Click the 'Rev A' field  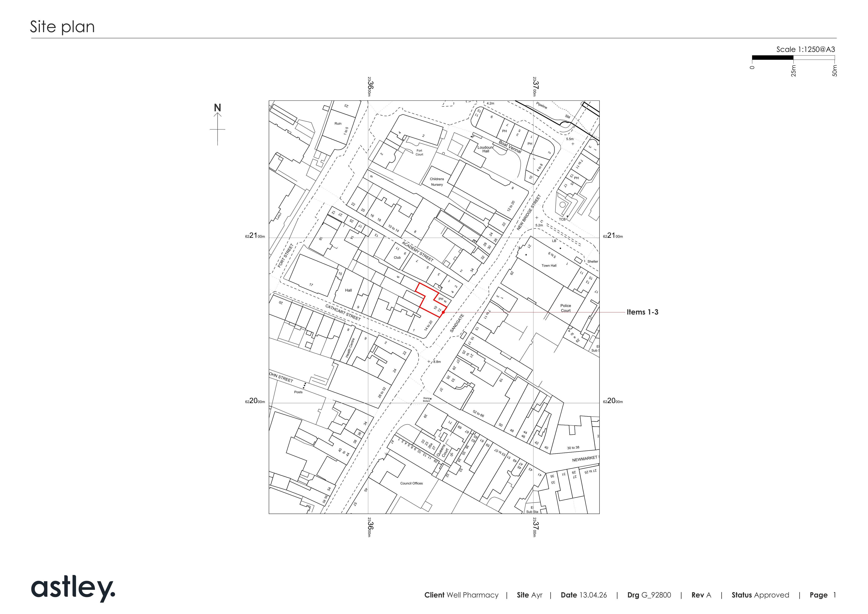click(x=701, y=595)
